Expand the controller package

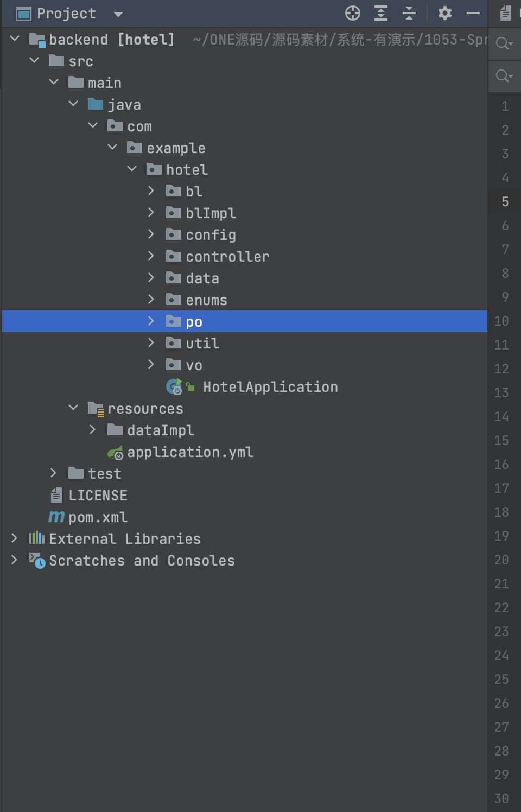(x=151, y=256)
